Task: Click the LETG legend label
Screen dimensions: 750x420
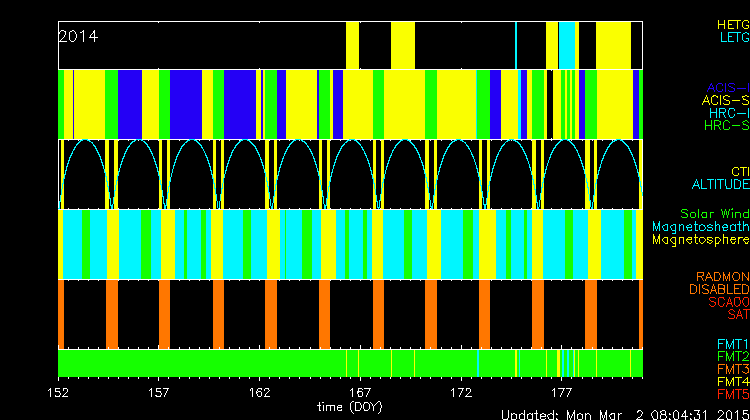Action: click(733, 37)
